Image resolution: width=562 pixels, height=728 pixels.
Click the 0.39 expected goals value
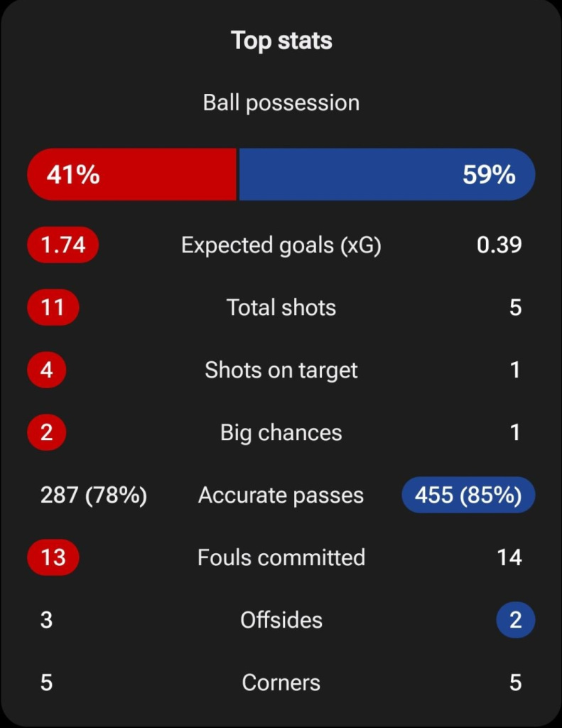pos(499,245)
